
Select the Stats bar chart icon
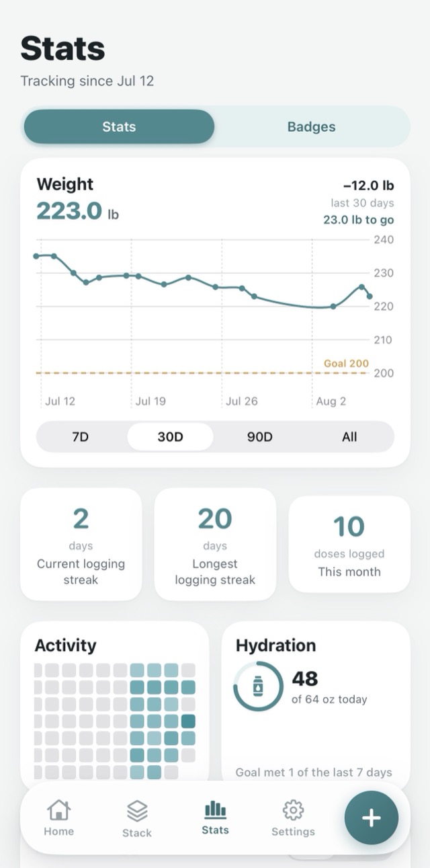[x=215, y=810]
